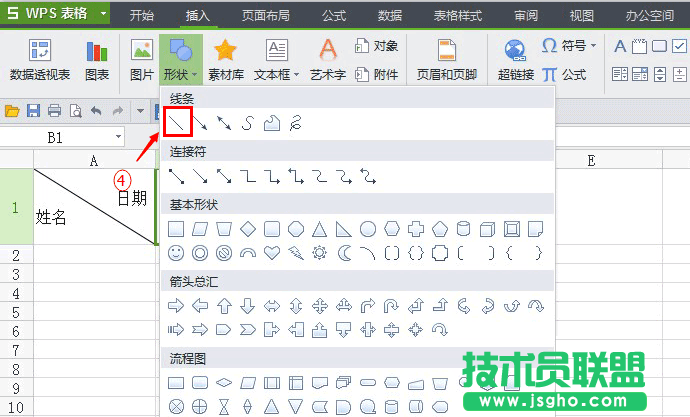Select column E header
690x417 pixels.
click(x=609, y=160)
